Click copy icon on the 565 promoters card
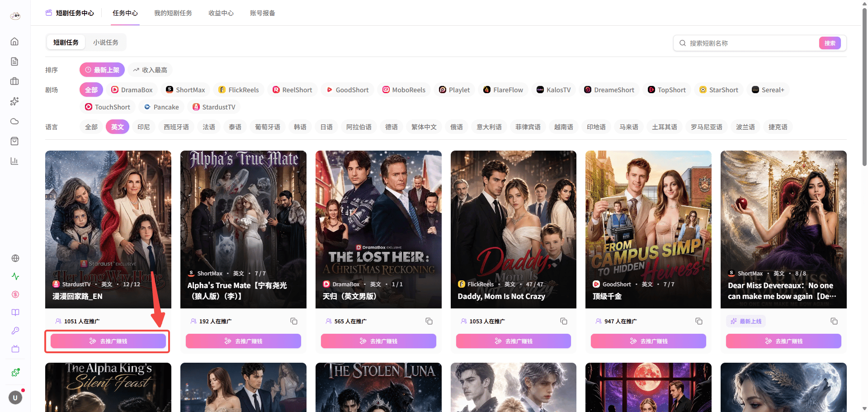The image size is (868, 412). [429, 321]
